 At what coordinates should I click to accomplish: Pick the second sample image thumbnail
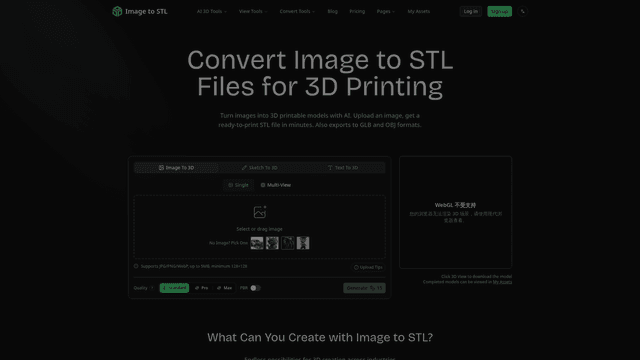pos(272,243)
